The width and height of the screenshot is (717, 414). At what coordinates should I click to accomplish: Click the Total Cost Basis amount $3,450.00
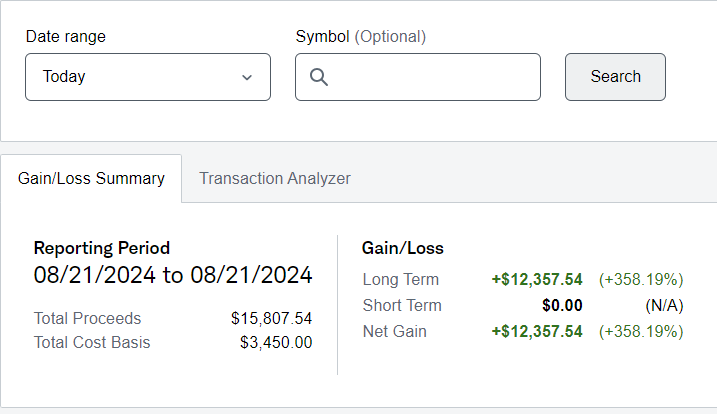276,343
